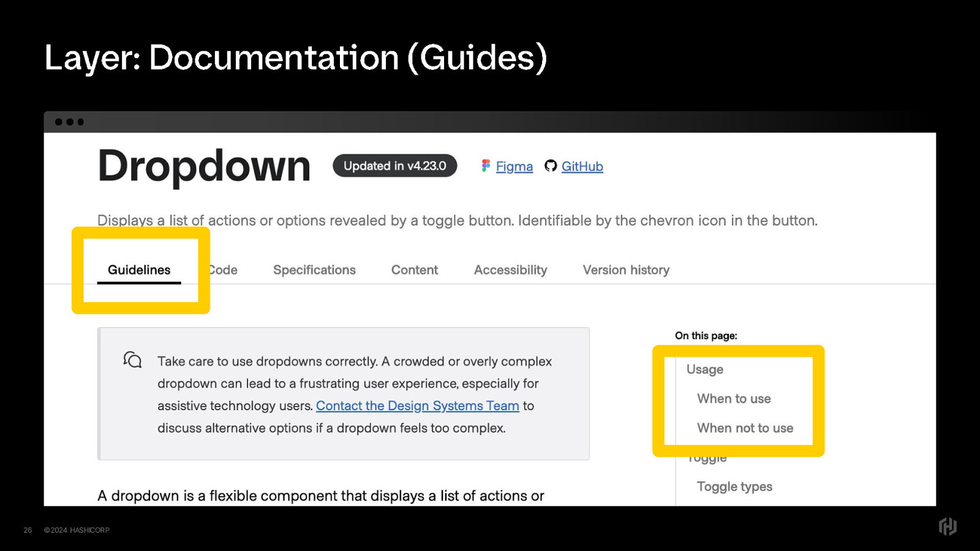Follow the Contact the Design Systems Team link

pos(417,406)
